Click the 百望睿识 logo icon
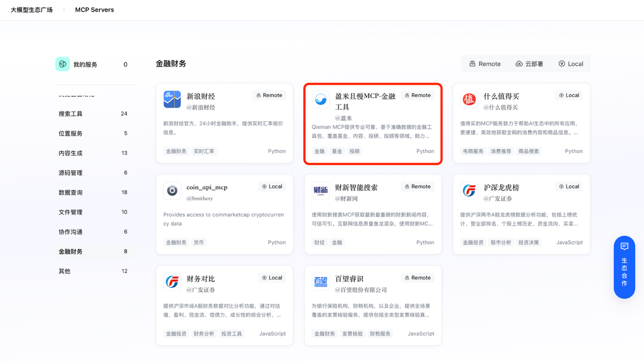644x361 pixels. pos(321,282)
